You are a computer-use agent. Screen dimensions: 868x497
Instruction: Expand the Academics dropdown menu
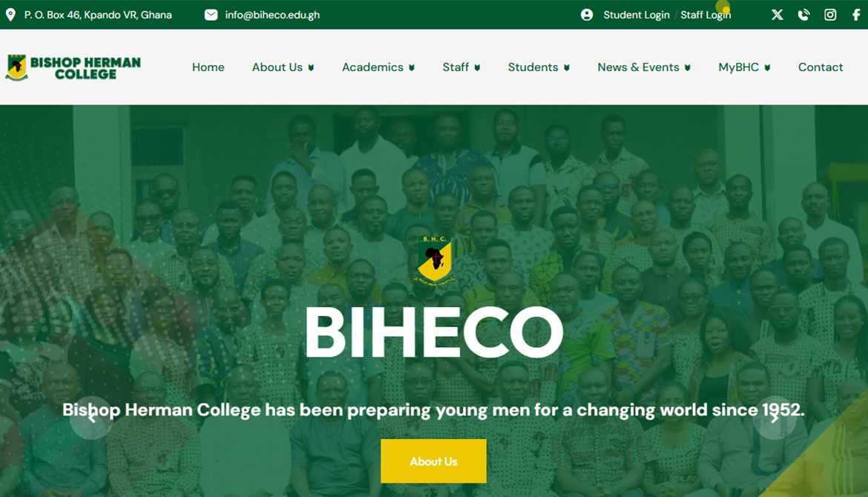tap(378, 68)
